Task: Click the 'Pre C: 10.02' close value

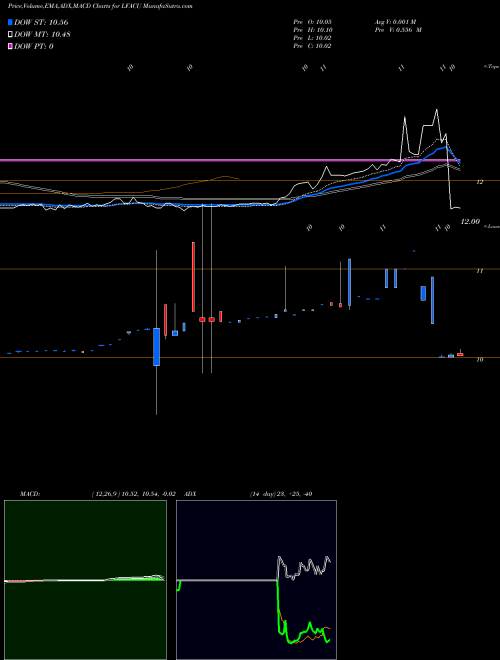Action: (x=313, y=46)
